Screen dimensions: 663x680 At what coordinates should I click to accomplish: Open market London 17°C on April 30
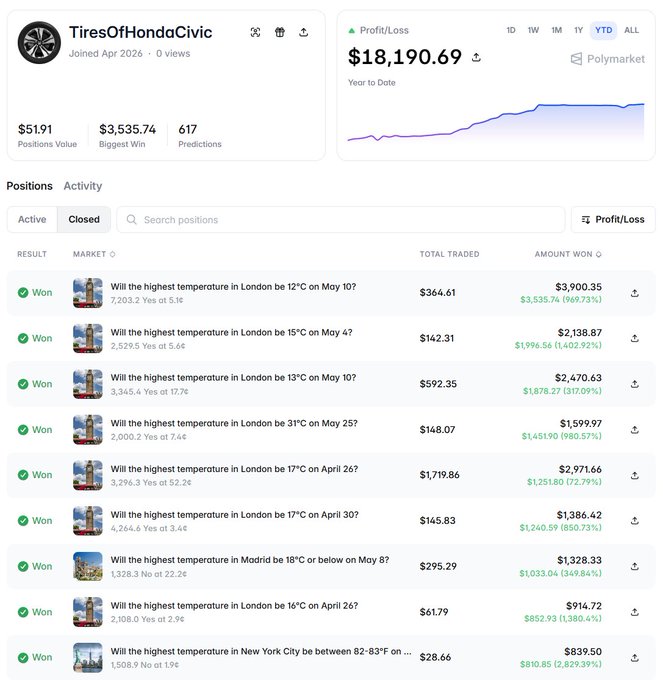coord(235,514)
